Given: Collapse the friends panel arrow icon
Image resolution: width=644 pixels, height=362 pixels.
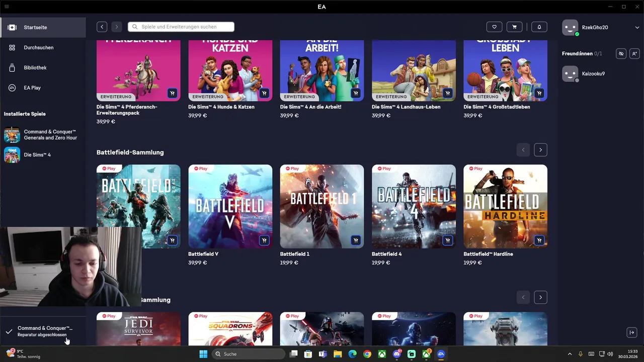Looking at the screenshot, I should [x=632, y=332].
